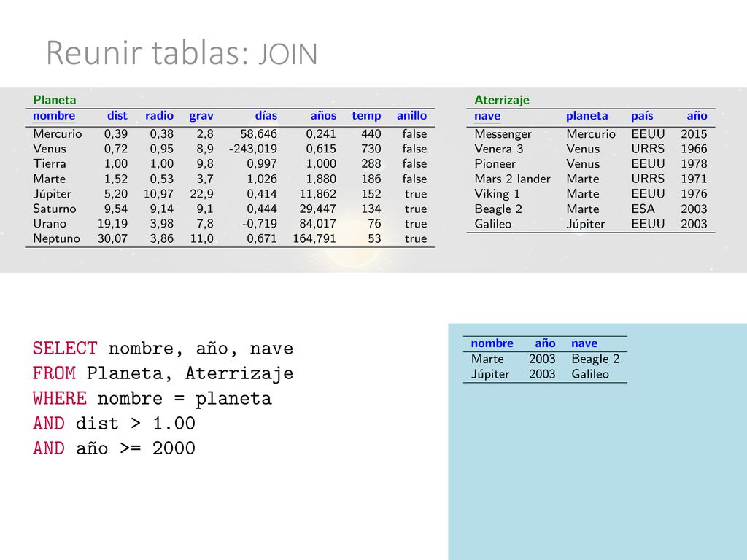Select 'Venera 3' in the nave column
Viewport: 747px width, 560px height.
pos(498,149)
